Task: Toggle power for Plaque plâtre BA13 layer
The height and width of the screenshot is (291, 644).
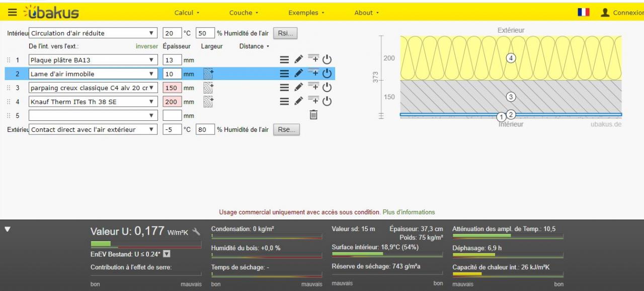Action: (327, 60)
